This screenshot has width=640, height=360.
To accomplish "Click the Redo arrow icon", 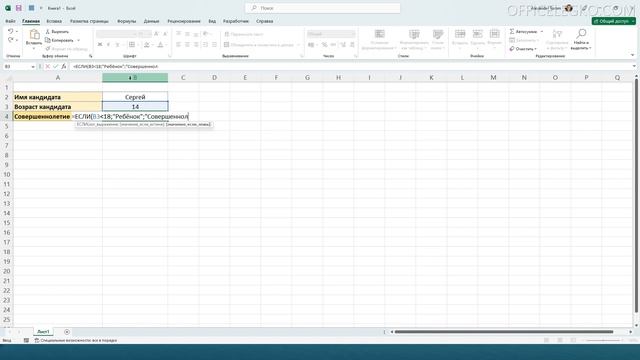I will click(x=11, y=40).
